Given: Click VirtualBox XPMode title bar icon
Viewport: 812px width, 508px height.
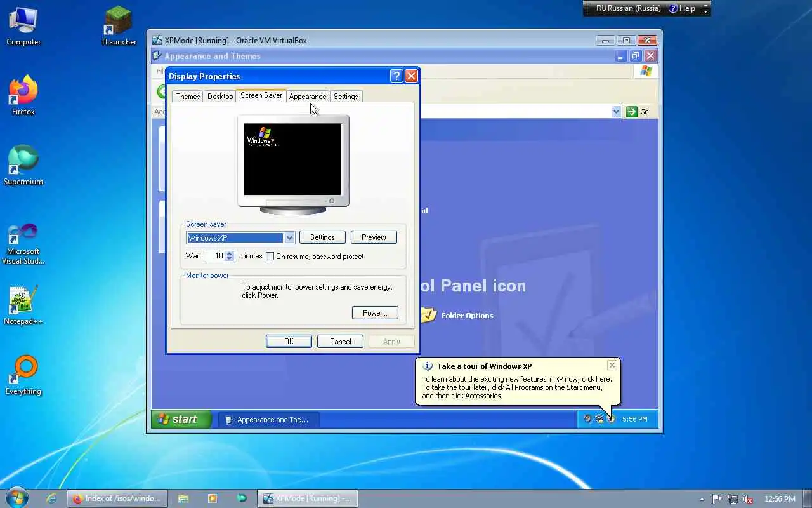Looking at the screenshot, I should [x=157, y=40].
